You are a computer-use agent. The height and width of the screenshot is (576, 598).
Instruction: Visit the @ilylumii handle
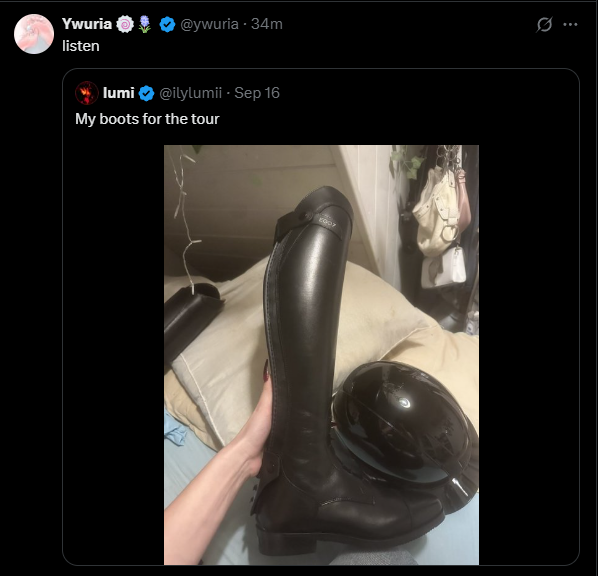(190, 93)
